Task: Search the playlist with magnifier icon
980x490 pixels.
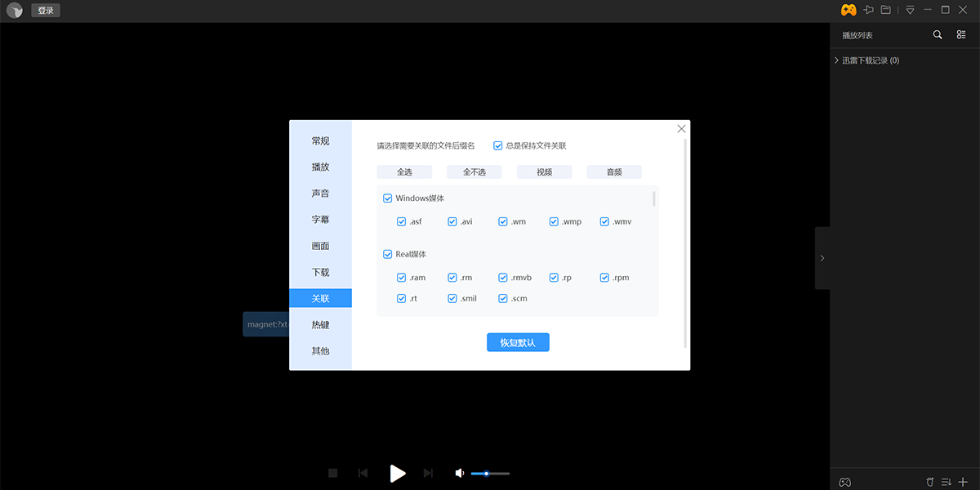Action: pos(938,35)
